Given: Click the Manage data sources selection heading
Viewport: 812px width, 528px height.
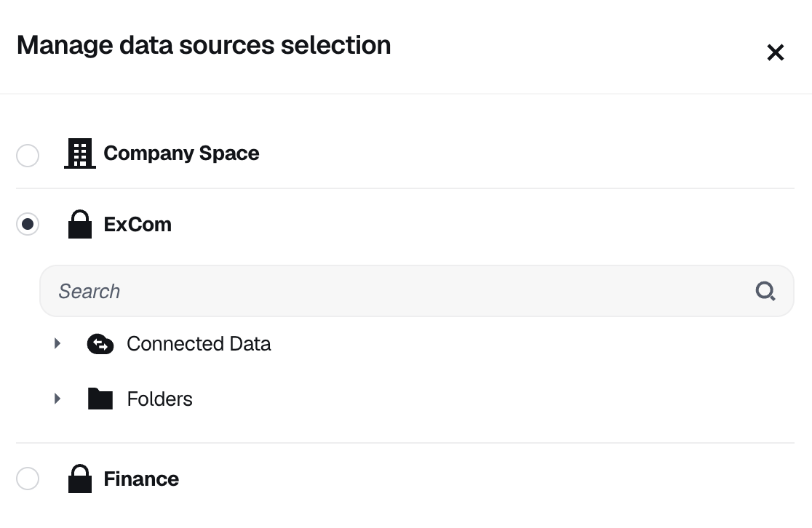Looking at the screenshot, I should tap(204, 45).
